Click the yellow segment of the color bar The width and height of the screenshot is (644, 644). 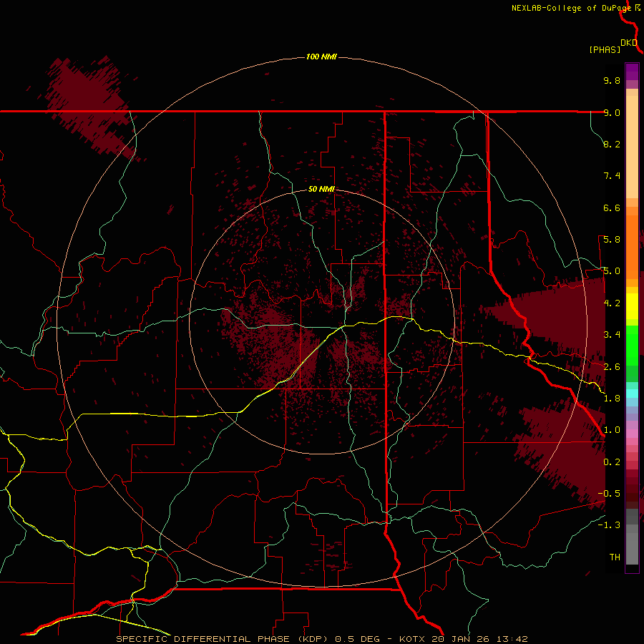pyautogui.click(x=632, y=306)
